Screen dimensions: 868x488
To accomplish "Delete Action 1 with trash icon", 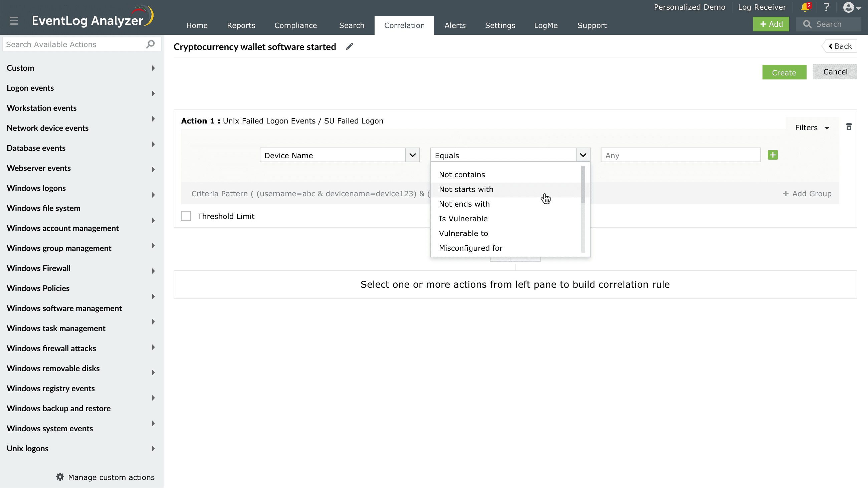I will pos(849,127).
